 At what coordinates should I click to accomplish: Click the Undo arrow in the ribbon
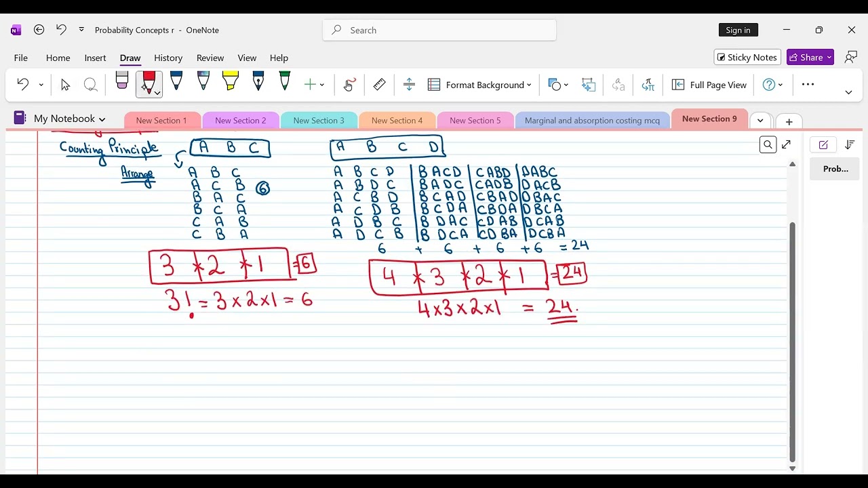(22, 85)
